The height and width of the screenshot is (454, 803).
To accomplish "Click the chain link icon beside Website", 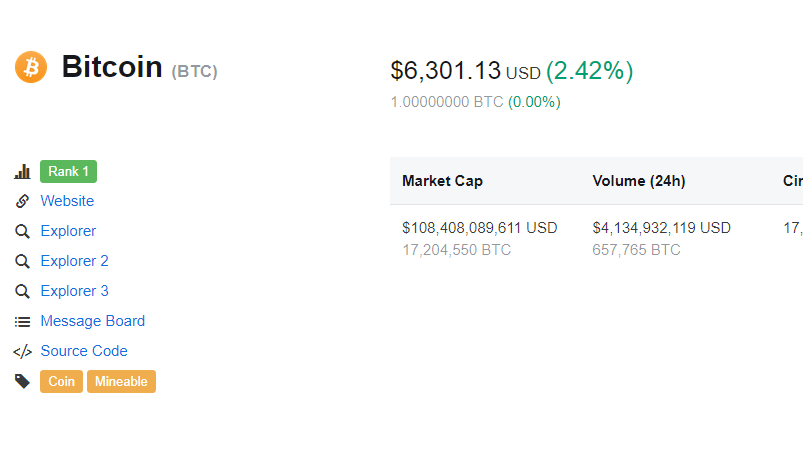I will [x=22, y=201].
